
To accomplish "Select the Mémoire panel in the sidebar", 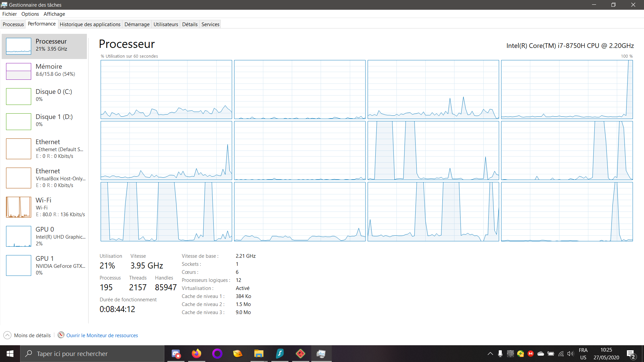I will click(44, 71).
